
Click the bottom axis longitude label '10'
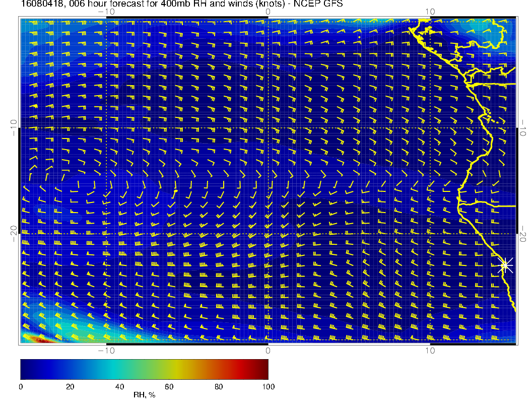point(430,350)
